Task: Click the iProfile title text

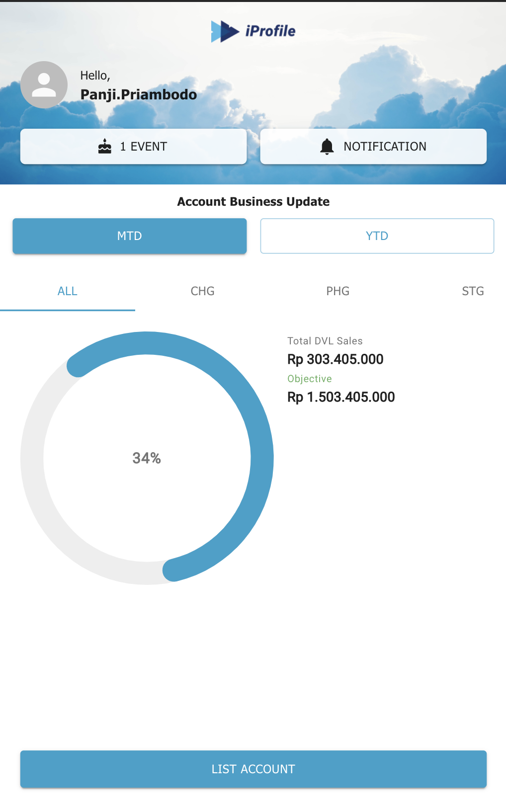Action: pyautogui.click(x=270, y=31)
